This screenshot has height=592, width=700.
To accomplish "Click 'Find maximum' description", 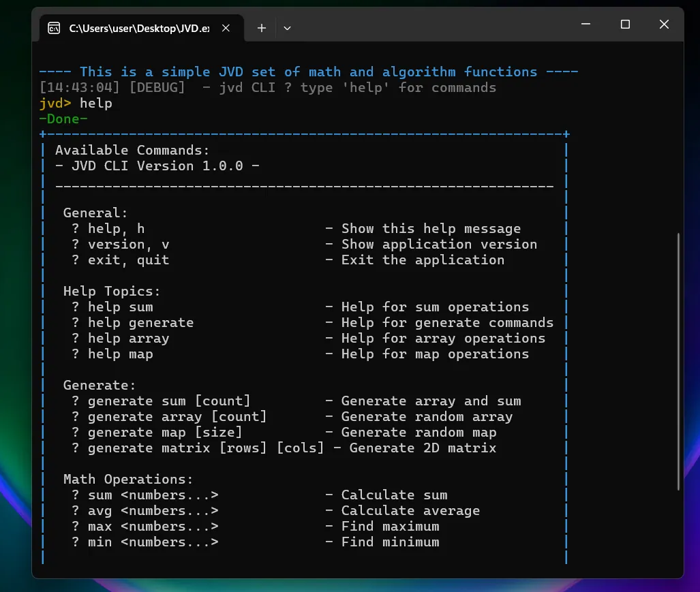I will point(390,527).
